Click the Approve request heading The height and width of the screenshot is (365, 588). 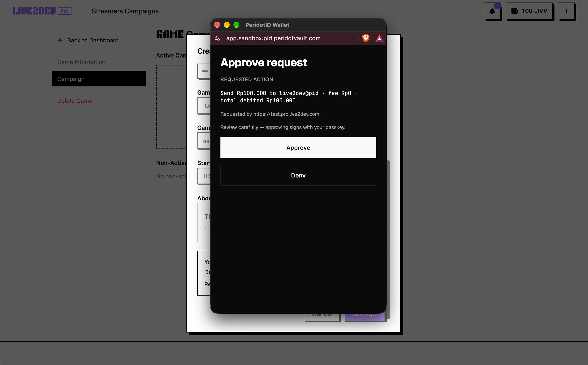(x=264, y=63)
